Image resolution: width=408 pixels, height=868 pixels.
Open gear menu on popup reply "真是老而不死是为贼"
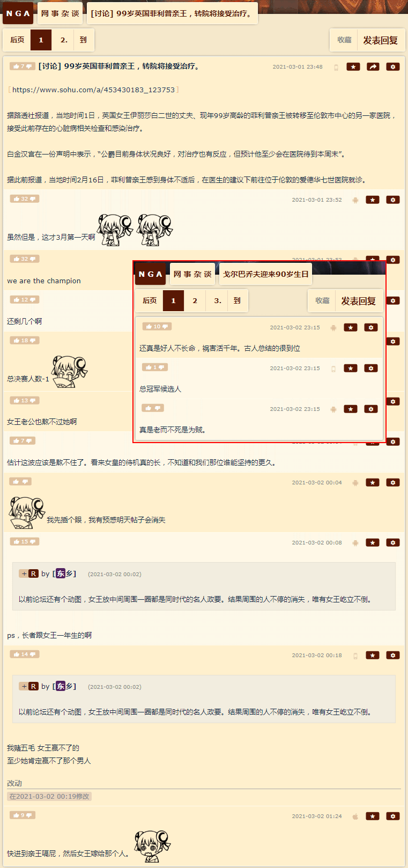pos(371,409)
